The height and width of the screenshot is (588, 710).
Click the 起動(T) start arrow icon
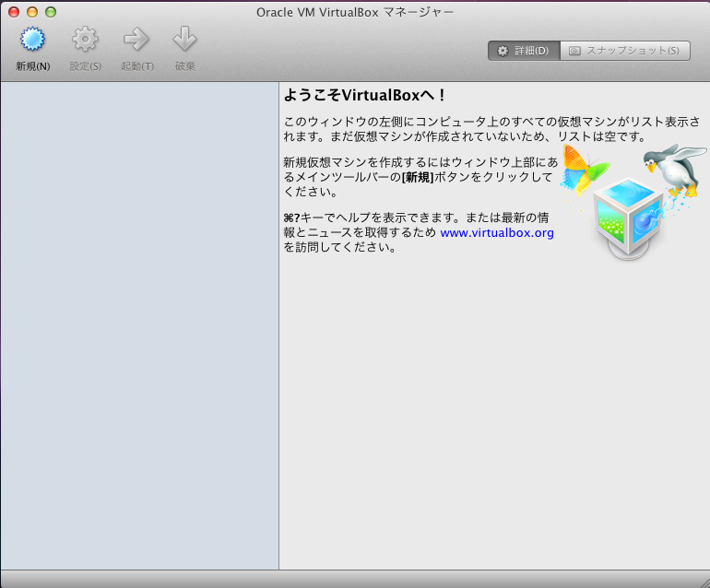[136, 39]
